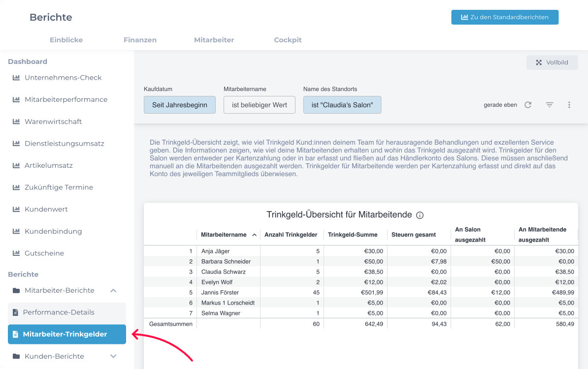
Task: Click the Performance-Details document icon
Action: click(x=15, y=312)
